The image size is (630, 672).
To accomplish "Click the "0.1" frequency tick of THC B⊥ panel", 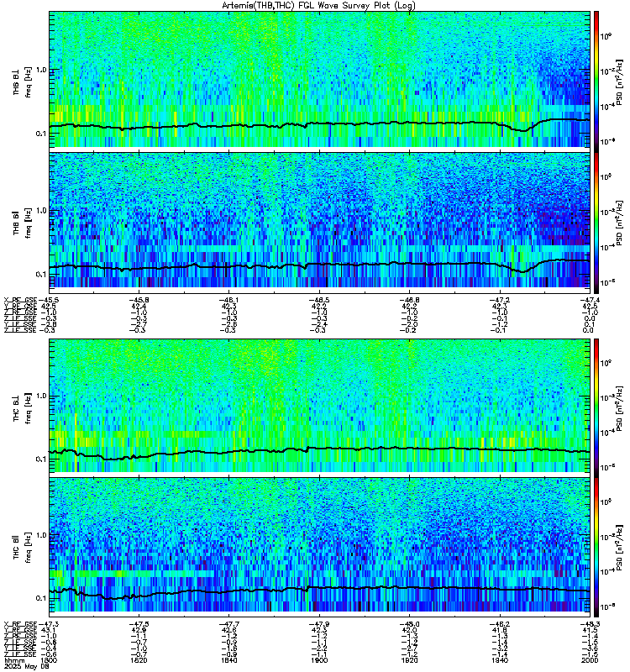I will click(41, 459).
